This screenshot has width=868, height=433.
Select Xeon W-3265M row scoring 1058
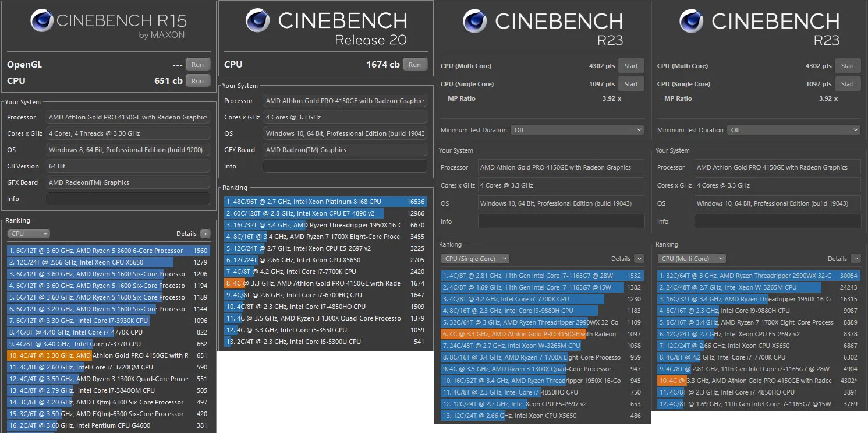[543, 346]
